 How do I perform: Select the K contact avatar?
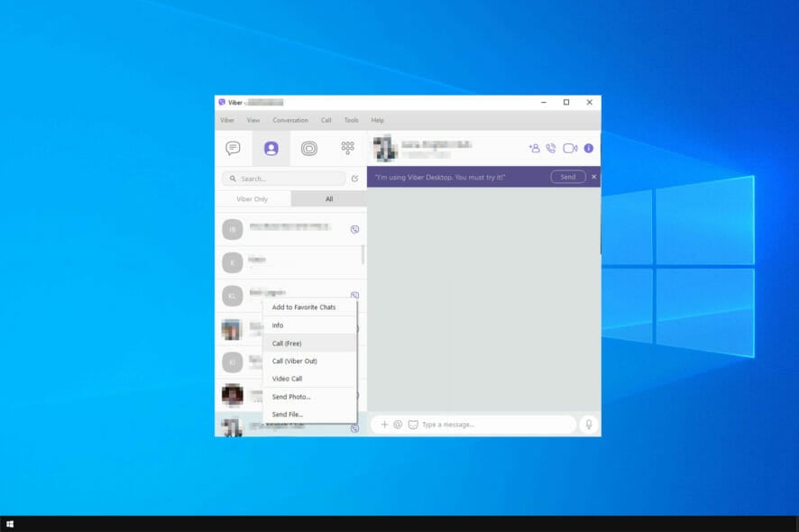tap(233, 262)
